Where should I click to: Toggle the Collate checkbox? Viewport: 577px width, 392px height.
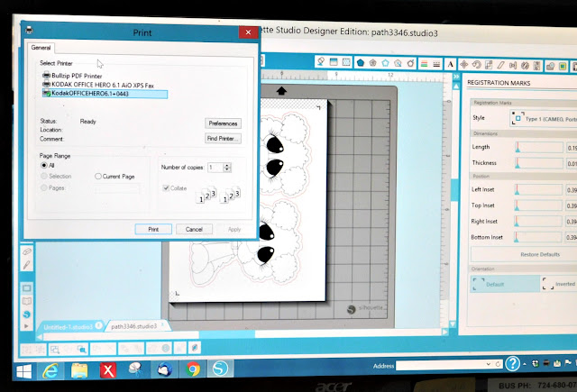point(166,188)
